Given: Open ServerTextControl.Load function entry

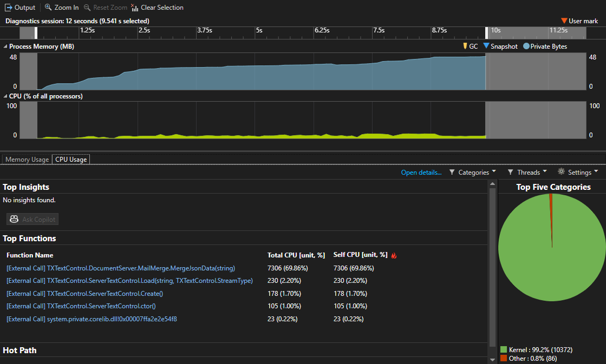Looking at the screenshot, I should 130,281.
